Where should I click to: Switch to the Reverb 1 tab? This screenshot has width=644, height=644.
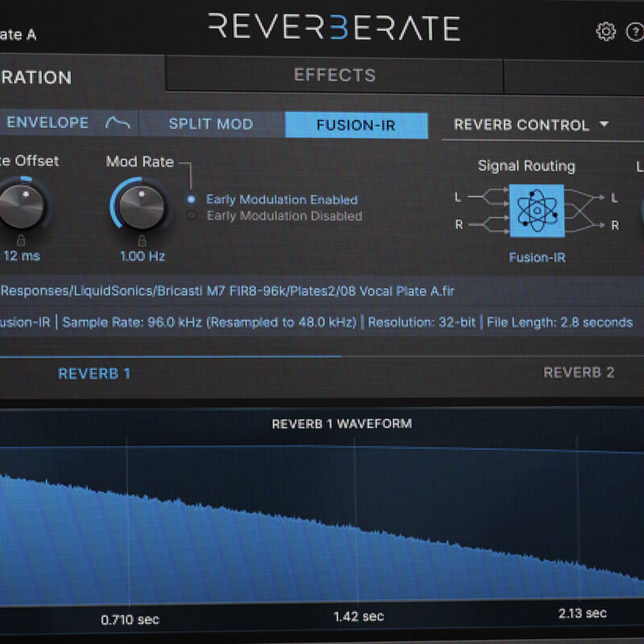pos(94,374)
